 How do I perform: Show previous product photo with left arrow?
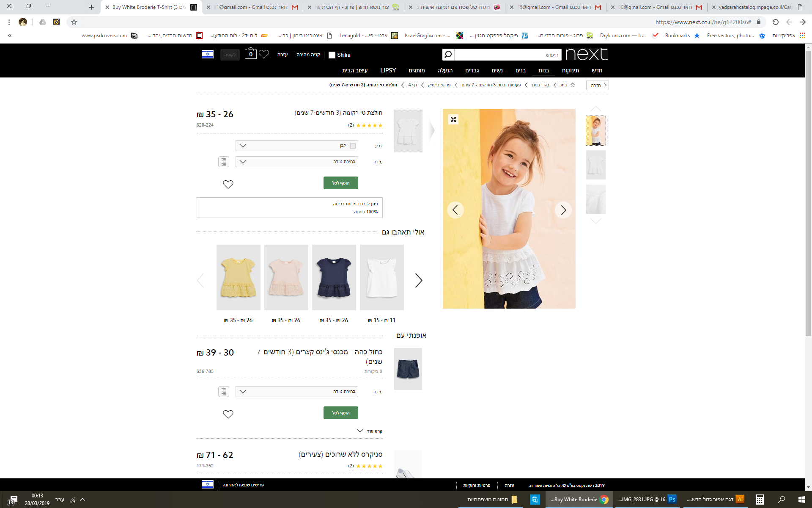(x=455, y=210)
